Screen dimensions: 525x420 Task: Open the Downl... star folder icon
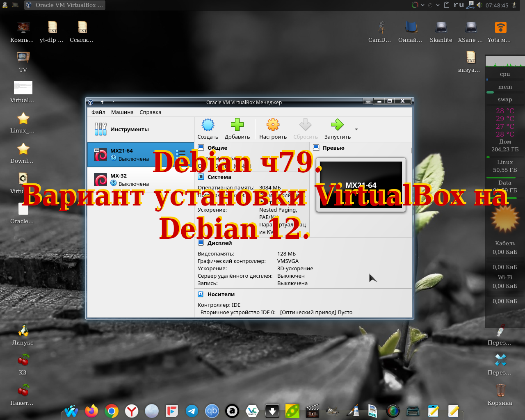point(23,153)
